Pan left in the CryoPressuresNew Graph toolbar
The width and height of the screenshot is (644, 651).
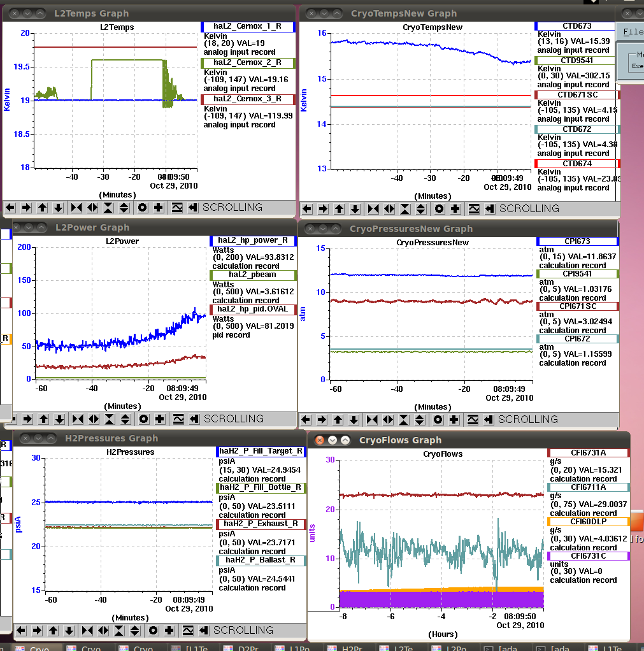click(x=306, y=420)
